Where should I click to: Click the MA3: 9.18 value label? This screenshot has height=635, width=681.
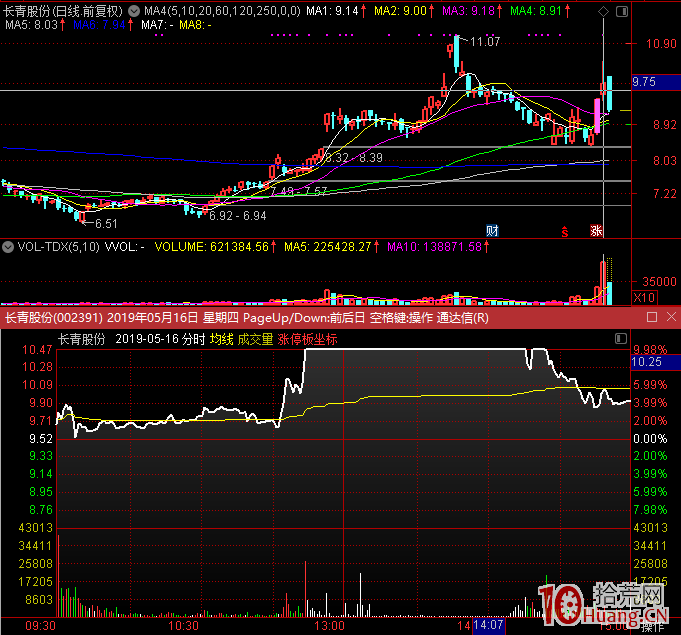469,11
